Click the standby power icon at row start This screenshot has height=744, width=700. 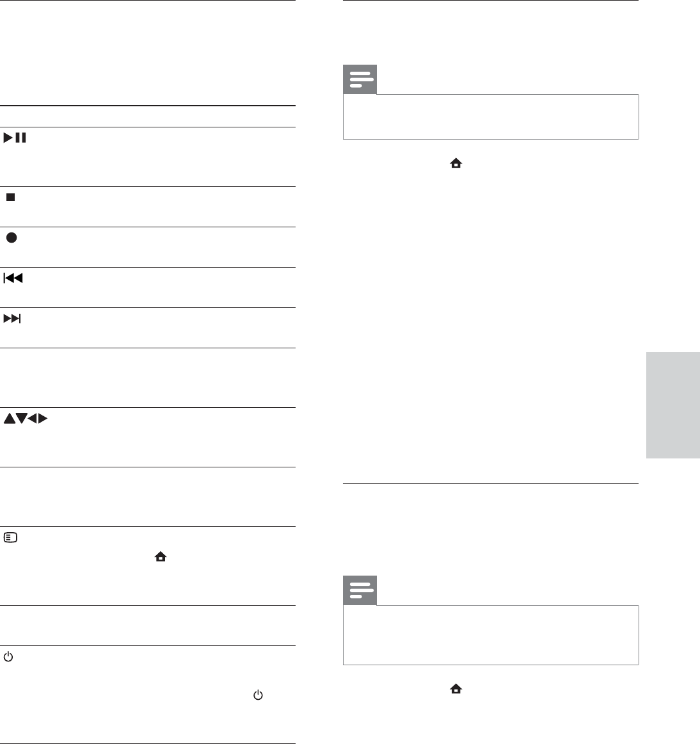(8, 657)
